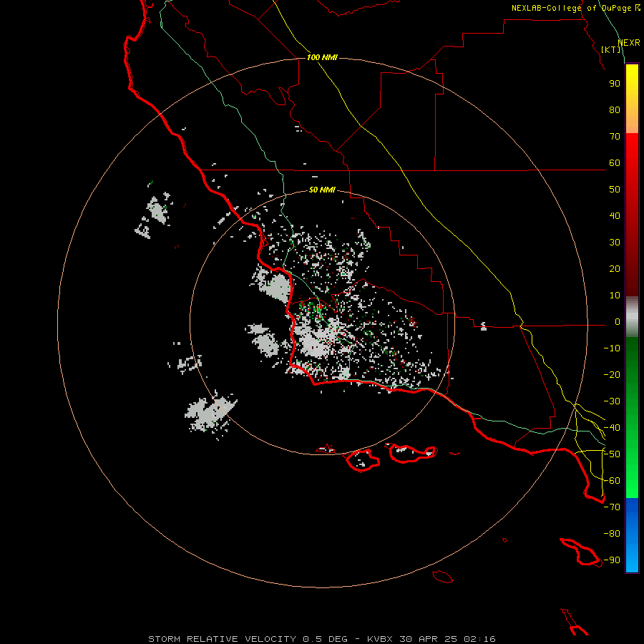
Task: Click the -10 knot value on the scale
Action: (x=612, y=348)
